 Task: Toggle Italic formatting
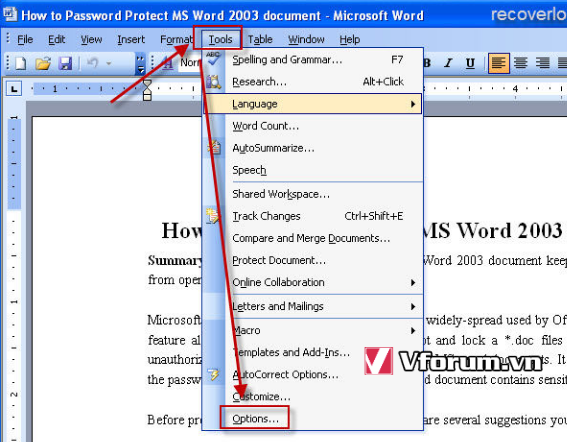click(448, 63)
